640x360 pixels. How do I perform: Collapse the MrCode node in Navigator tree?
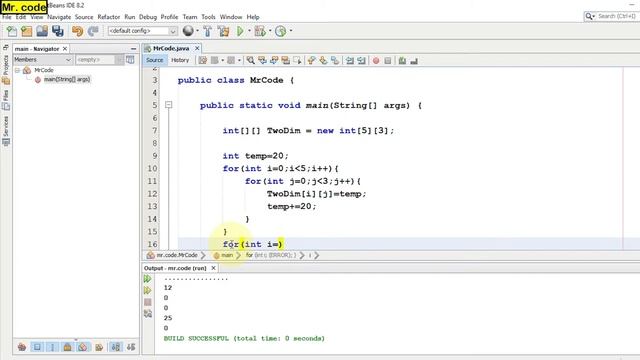point(18,70)
